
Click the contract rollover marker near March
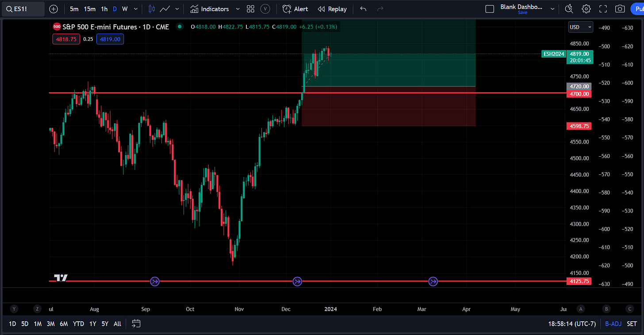(433, 281)
